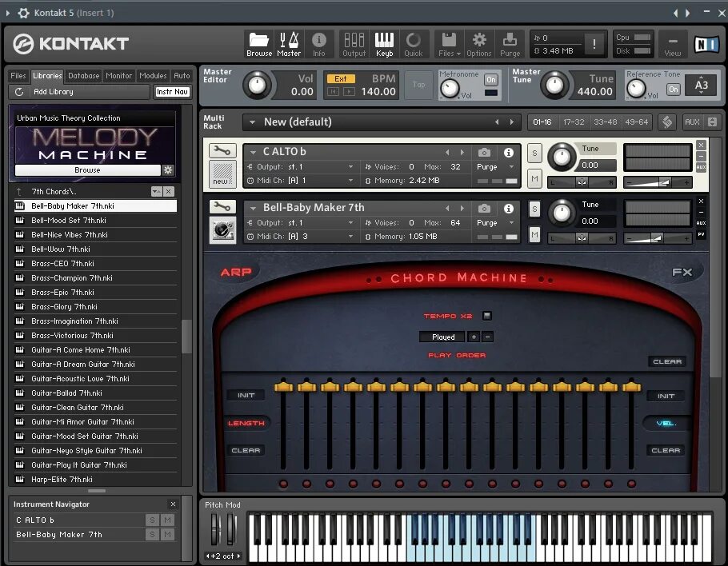Open Melody Machine library settings gear
728x566 pixels.
point(168,170)
